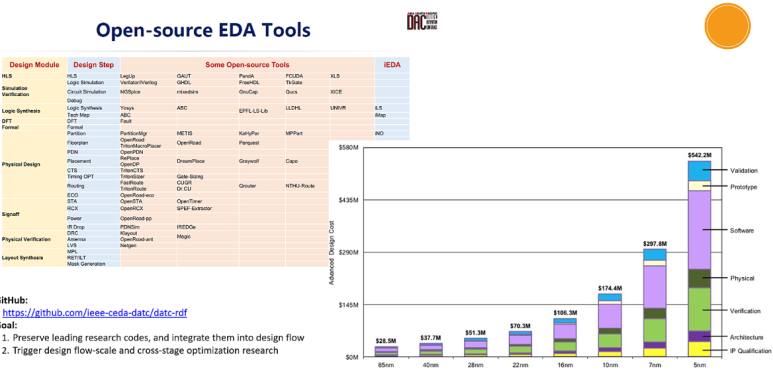Click the Yosys cell in Logic Synthesis row

[x=127, y=107]
